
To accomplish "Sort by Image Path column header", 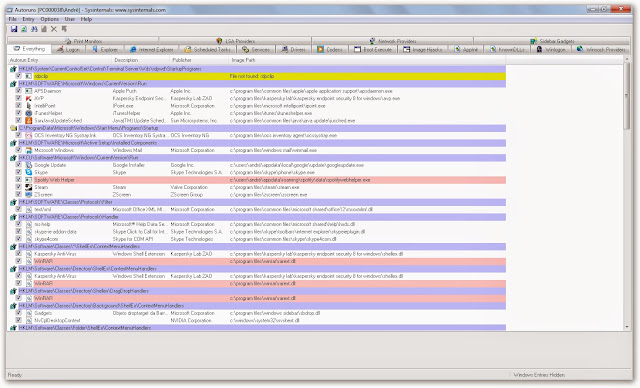I will [367, 60].
